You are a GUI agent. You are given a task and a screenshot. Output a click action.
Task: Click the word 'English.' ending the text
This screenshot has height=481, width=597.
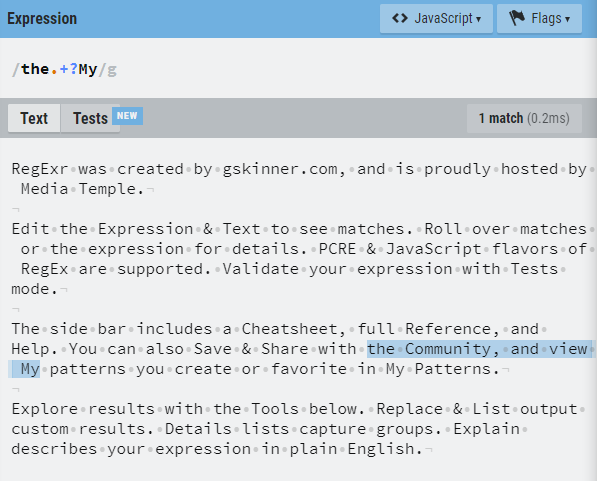[x=385, y=449]
